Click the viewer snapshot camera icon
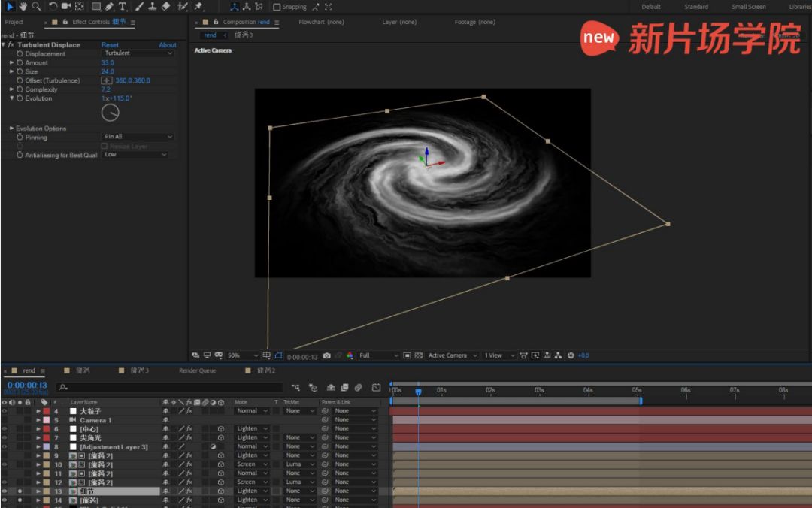 pos(326,355)
